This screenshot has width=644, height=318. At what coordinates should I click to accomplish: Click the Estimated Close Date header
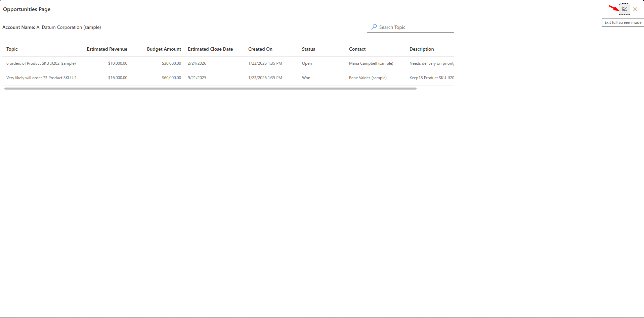point(210,49)
